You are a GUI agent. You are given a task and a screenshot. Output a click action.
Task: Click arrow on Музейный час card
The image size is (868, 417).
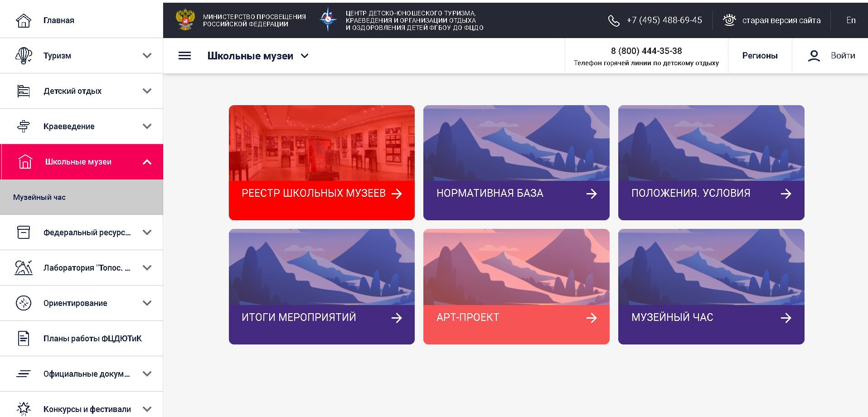[786, 318]
